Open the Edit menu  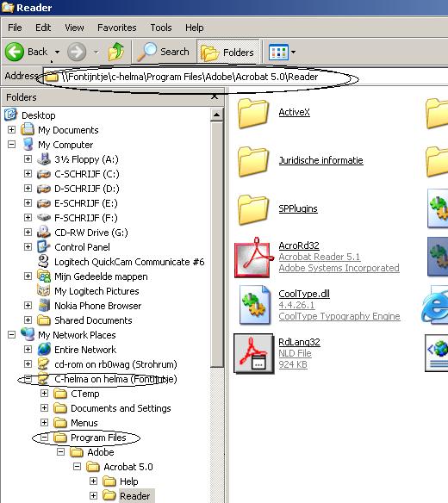(43, 28)
